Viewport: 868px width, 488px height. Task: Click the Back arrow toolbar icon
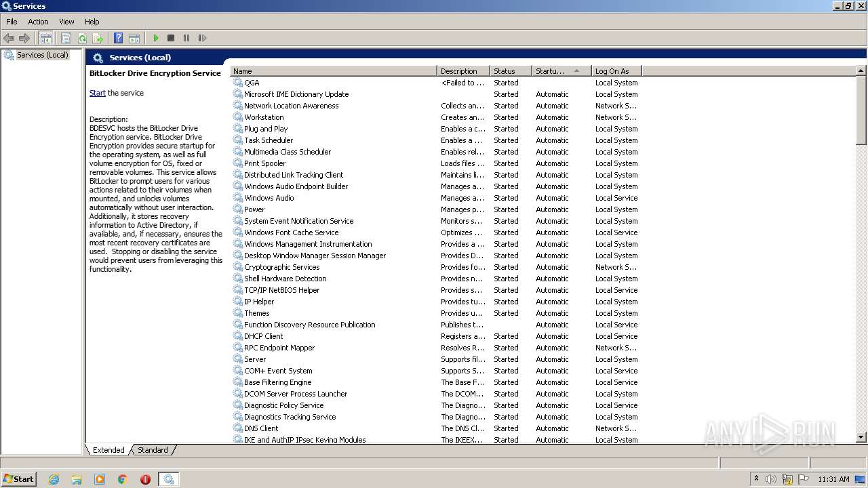coord(9,39)
